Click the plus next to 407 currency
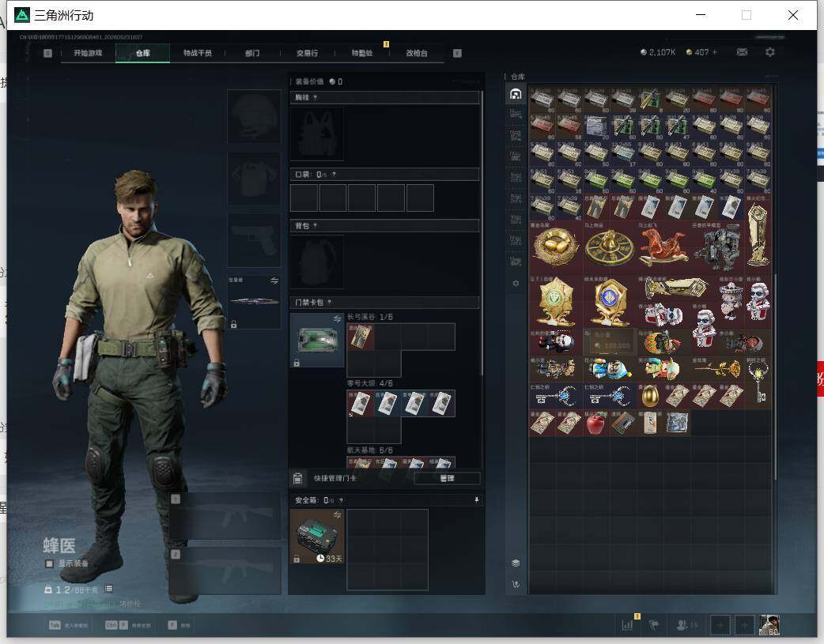The width and height of the screenshot is (824, 644). [715, 52]
